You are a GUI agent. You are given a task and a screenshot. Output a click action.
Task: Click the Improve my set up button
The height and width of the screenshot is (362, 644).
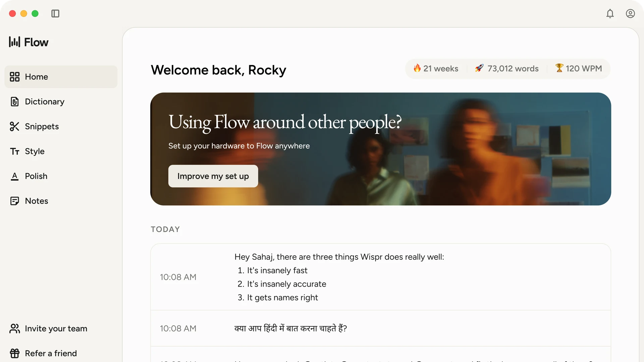(213, 176)
